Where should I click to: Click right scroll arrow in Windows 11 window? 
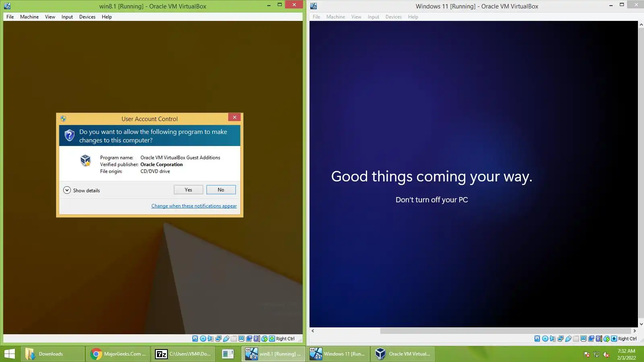(x=635, y=331)
